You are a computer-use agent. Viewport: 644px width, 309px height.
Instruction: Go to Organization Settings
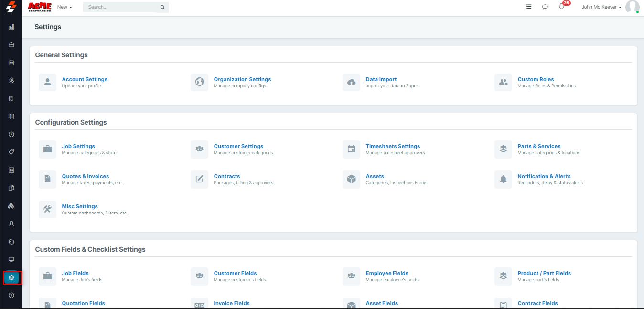[242, 79]
